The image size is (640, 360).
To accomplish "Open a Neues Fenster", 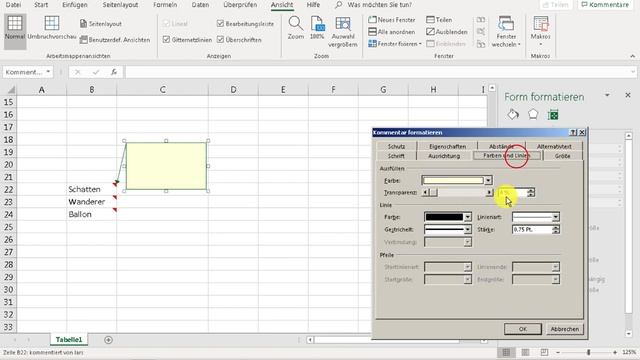I will [x=391, y=20].
